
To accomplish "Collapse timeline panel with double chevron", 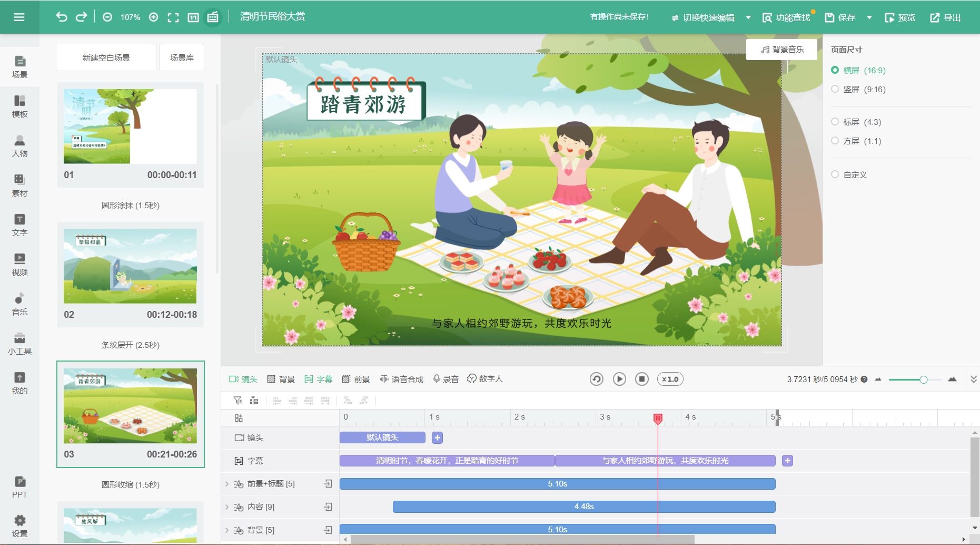I will tap(973, 379).
